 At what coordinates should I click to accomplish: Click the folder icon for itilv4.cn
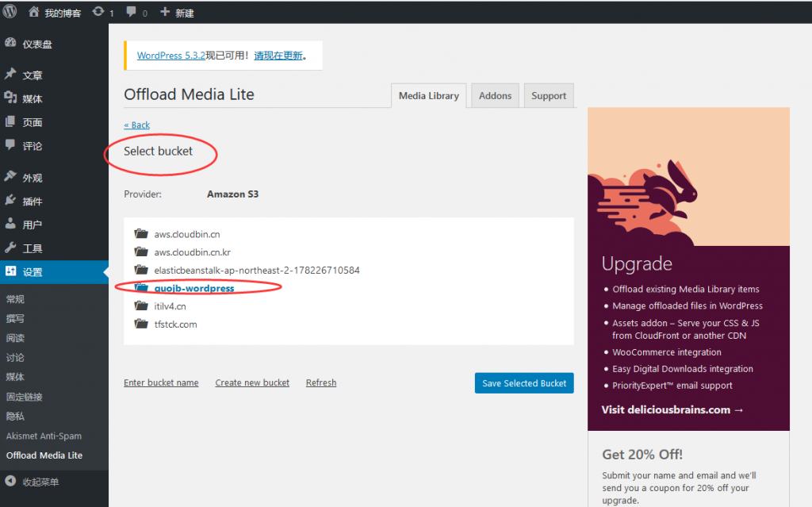point(141,305)
